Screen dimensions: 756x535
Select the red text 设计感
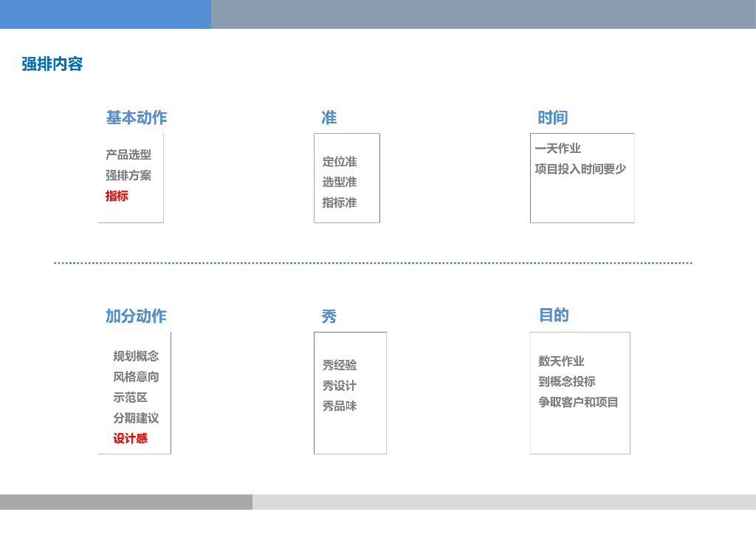pyautogui.click(x=130, y=439)
